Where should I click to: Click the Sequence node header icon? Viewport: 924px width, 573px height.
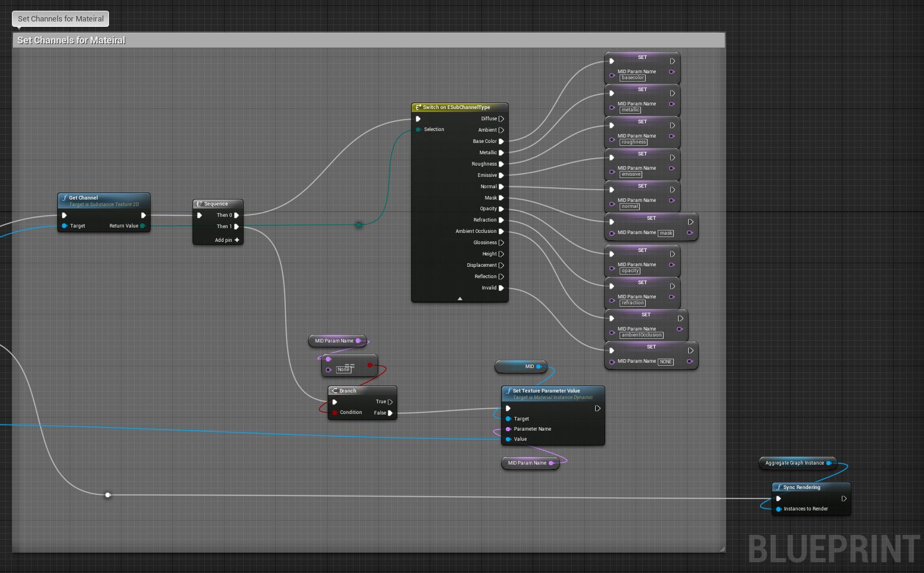pos(198,204)
